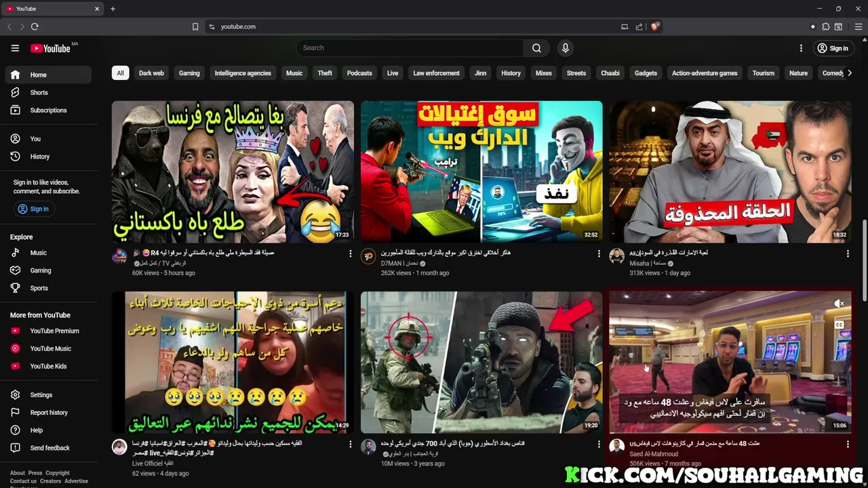Open Help in the sidebar
868x488 pixels.
(48, 430)
